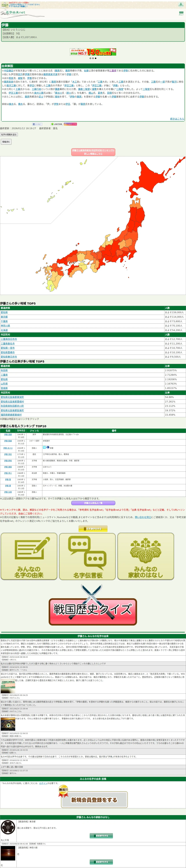Image resolution: width=186 pixels, height=868 pixels.
Task: Tap the app download icon in top banner
Action: (181, 4)
